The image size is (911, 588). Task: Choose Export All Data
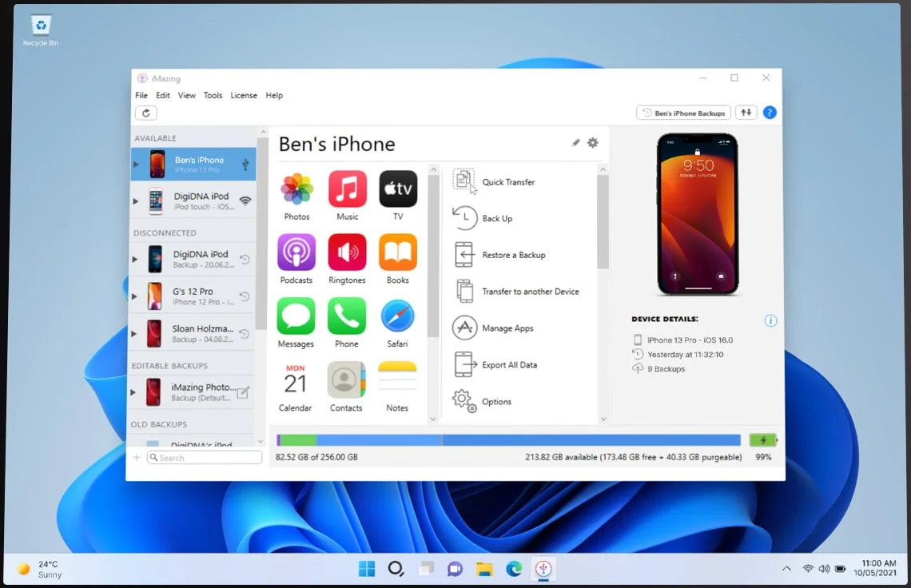coord(495,365)
